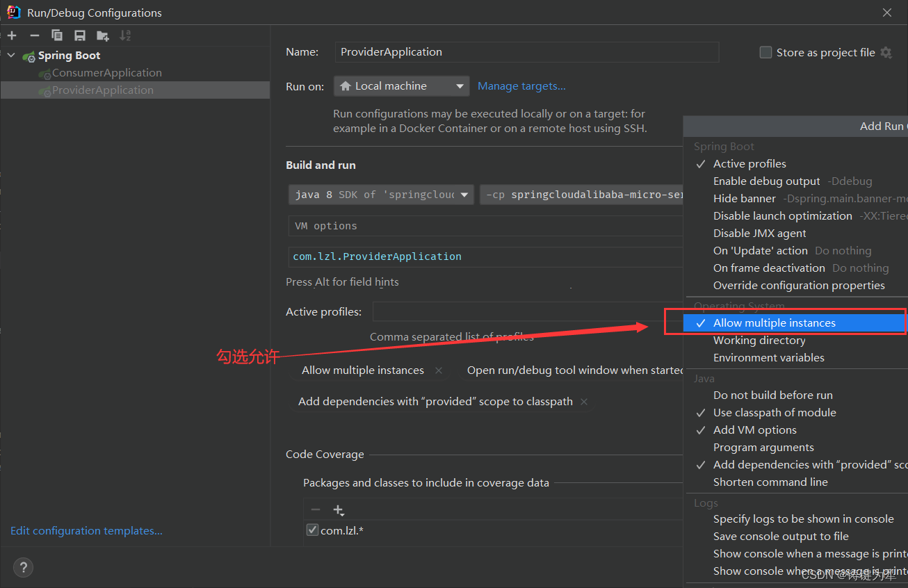908x588 pixels.
Task: Open the java 8 SDK dropdown
Action: pos(381,195)
